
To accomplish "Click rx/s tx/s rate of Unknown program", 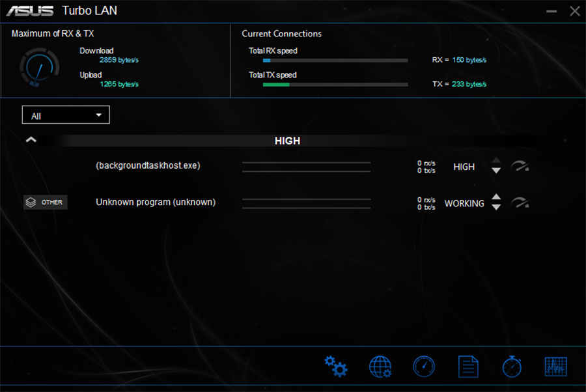I will [x=426, y=204].
